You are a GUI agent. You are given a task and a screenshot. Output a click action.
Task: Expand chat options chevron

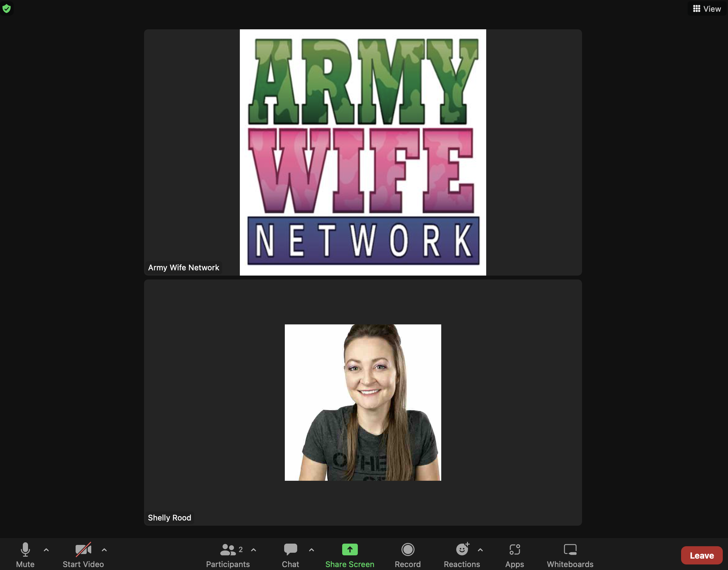pyautogui.click(x=312, y=550)
